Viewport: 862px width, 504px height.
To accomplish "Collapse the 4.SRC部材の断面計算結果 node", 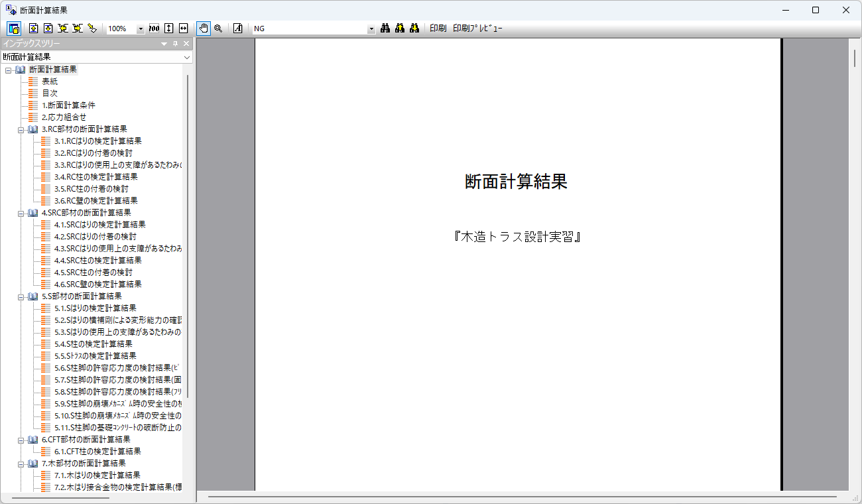I will click(x=21, y=213).
